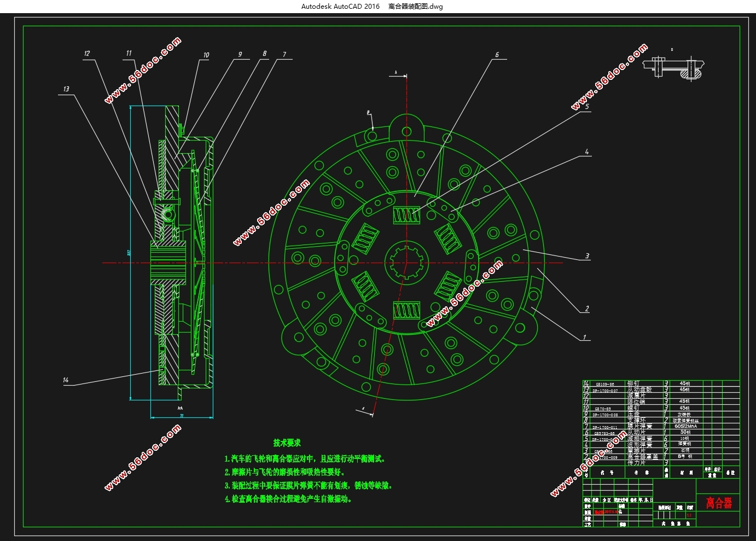Screen dimensions: 756x541
Task: Select requirement line 4 about 自激振动
Action: click(288, 499)
